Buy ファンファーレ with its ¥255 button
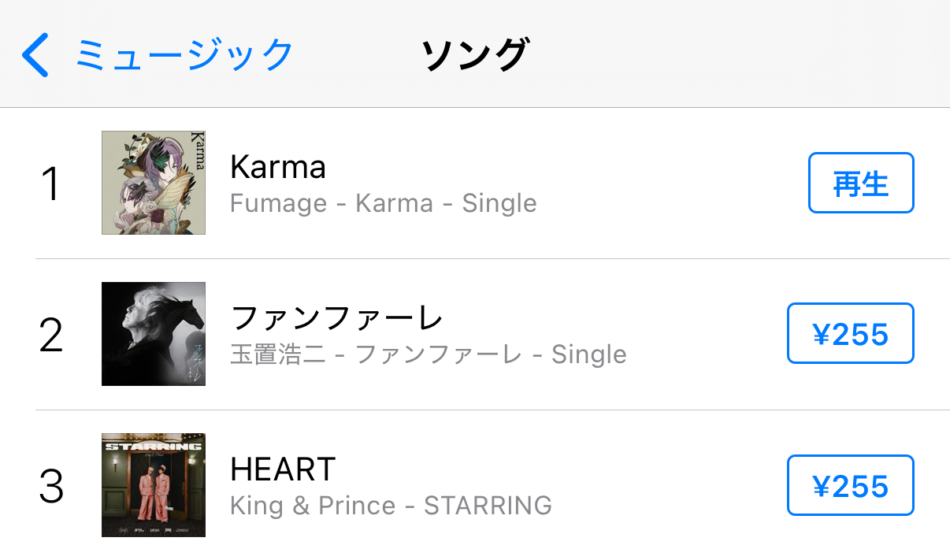The height and width of the screenshot is (560, 950). pos(850,334)
